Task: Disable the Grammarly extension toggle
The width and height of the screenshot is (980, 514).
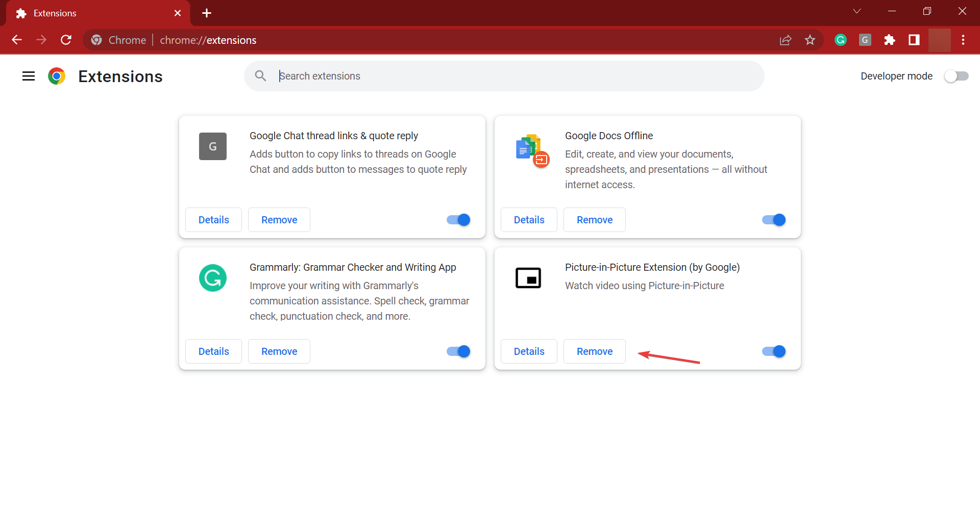Action: (458, 351)
